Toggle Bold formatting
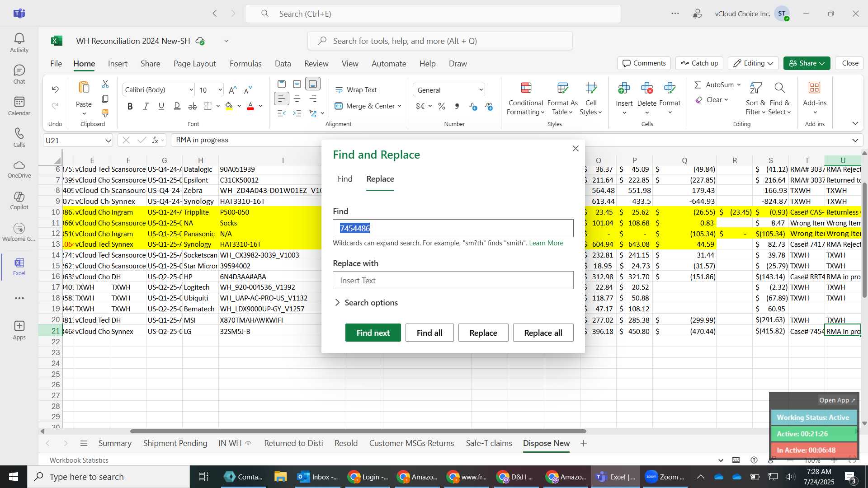The width and height of the screenshot is (868, 488). [x=130, y=106]
